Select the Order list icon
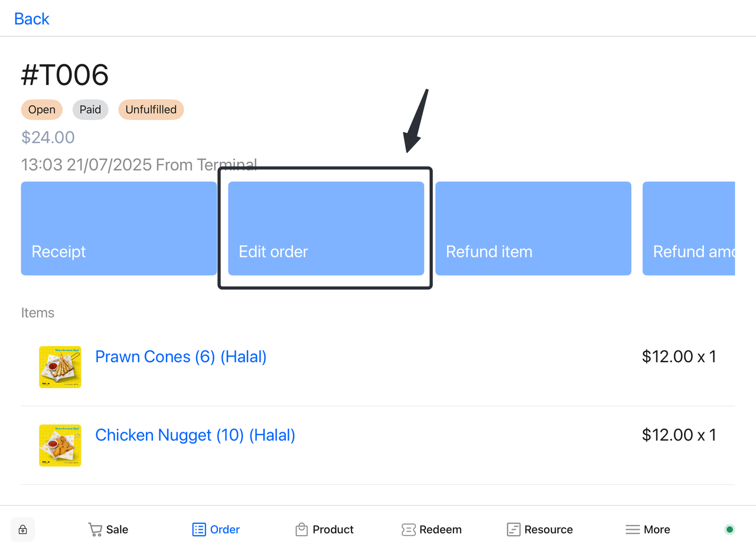 point(199,529)
